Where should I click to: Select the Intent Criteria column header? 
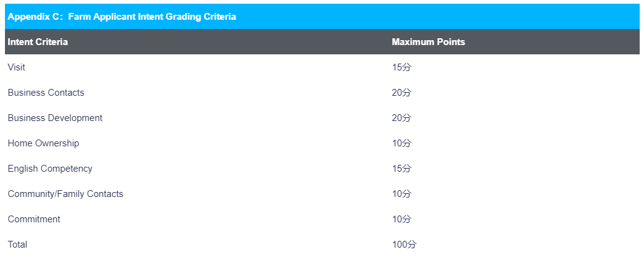coord(38,42)
